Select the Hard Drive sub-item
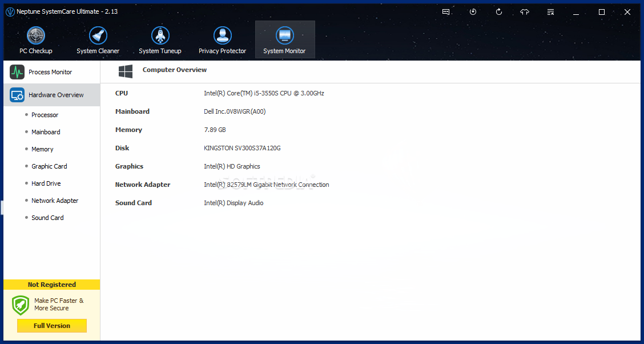Viewport: 644px width, 344px height. tap(46, 183)
